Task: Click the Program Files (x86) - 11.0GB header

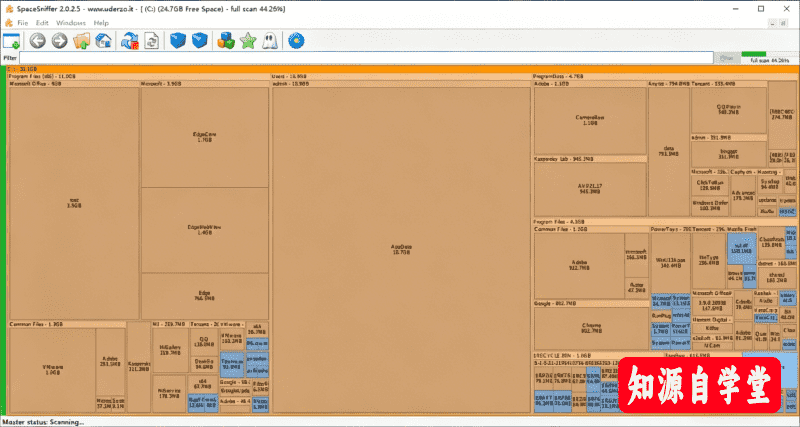Action: click(138, 76)
